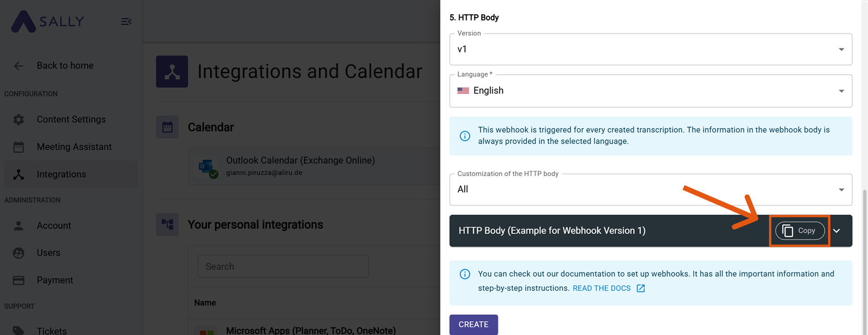Open the Version dropdown showing v1
The height and width of the screenshot is (335, 868).
tap(650, 49)
